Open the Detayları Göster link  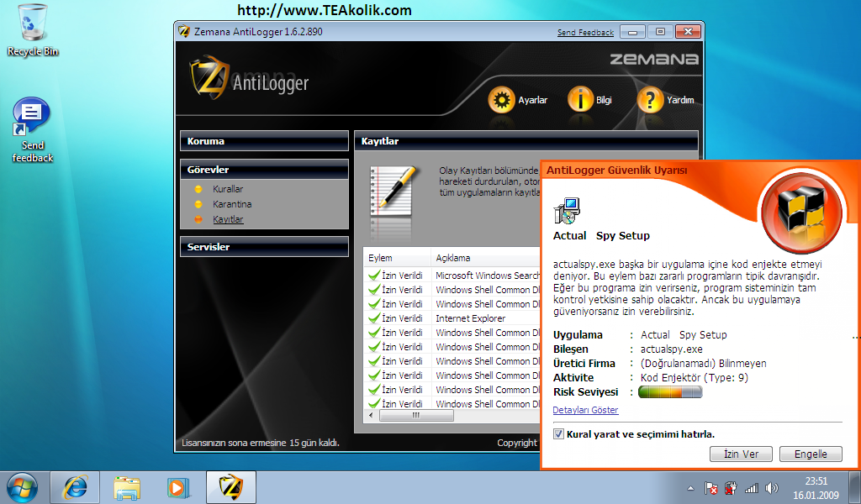(585, 410)
